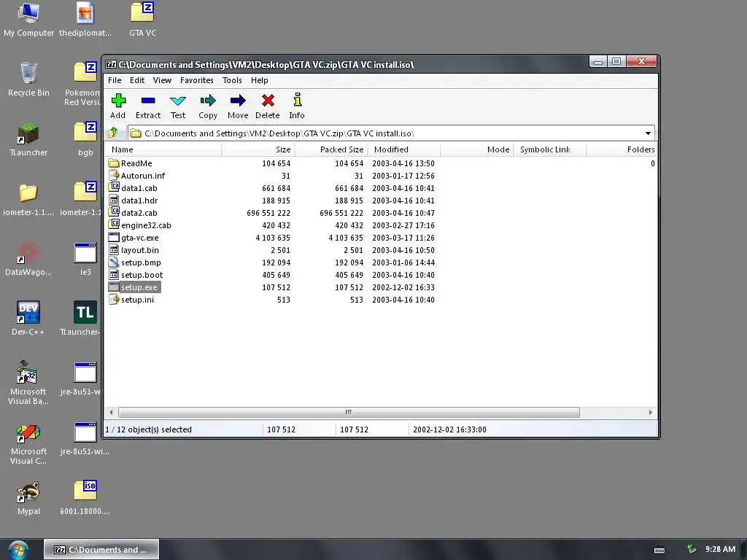Sort by the Size column header
Image resolution: width=747 pixels, height=560 pixels.
pyautogui.click(x=258, y=149)
